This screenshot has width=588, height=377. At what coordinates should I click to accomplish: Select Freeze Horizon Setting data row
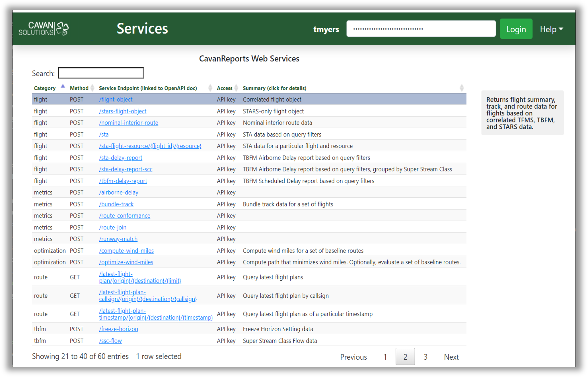(278, 329)
